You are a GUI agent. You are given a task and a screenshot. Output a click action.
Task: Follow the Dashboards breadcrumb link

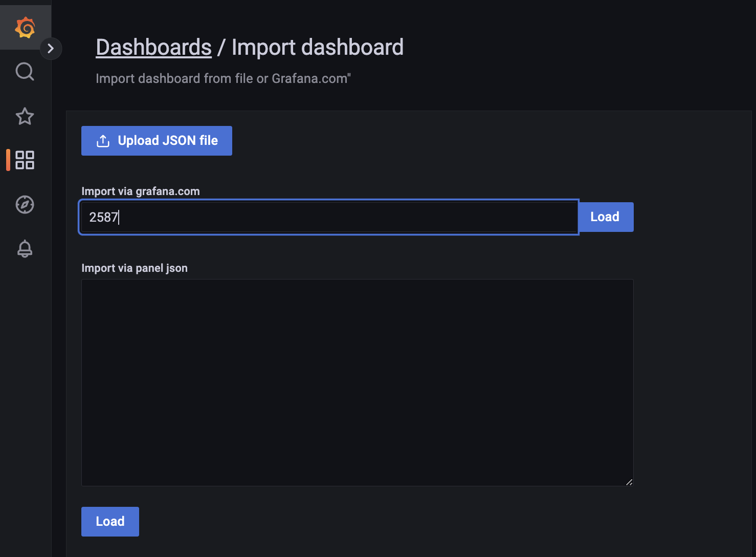pos(153,48)
